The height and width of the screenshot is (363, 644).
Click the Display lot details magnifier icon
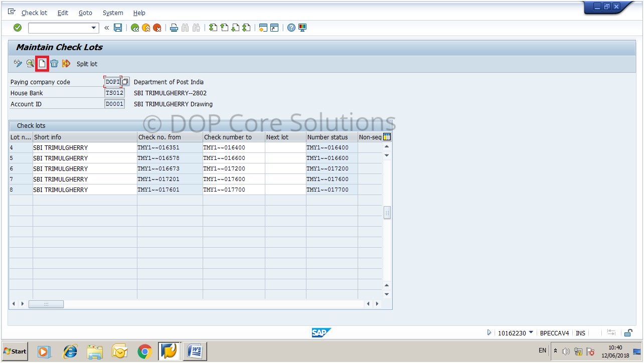(31, 63)
